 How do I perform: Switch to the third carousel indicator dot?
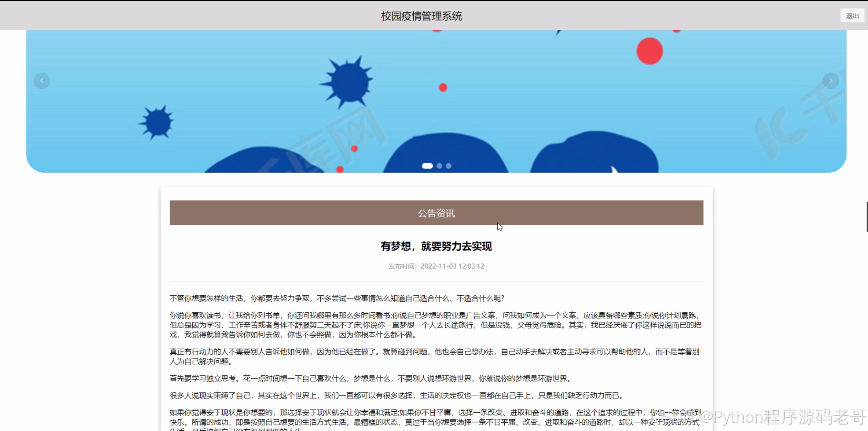point(448,166)
